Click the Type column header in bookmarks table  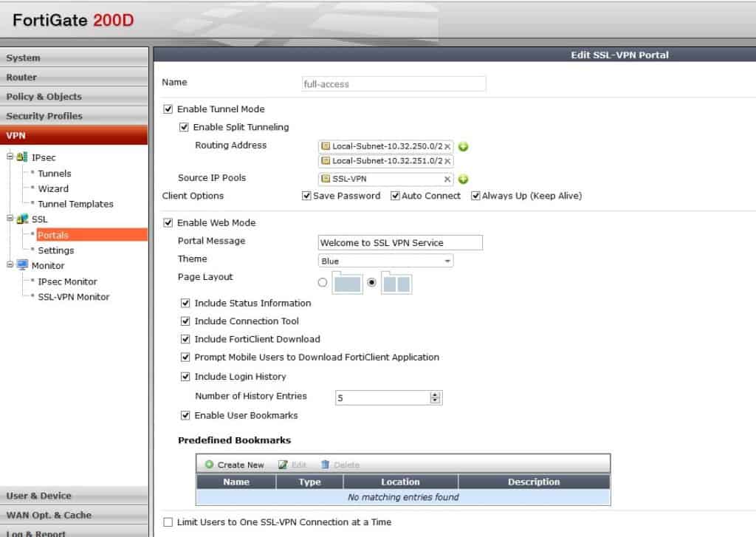click(309, 482)
